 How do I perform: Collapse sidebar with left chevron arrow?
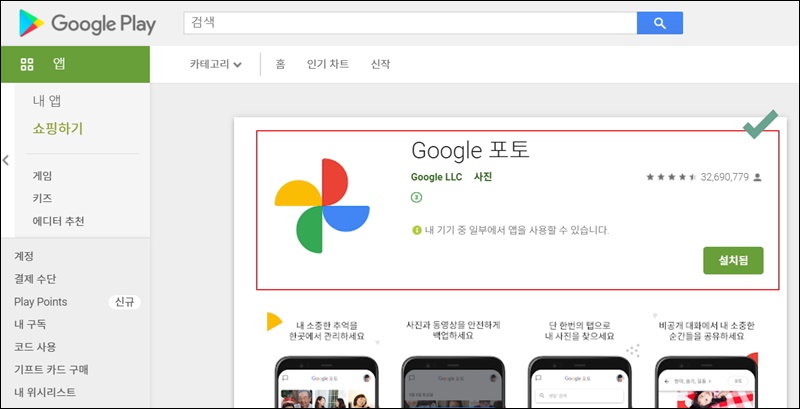(6, 161)
